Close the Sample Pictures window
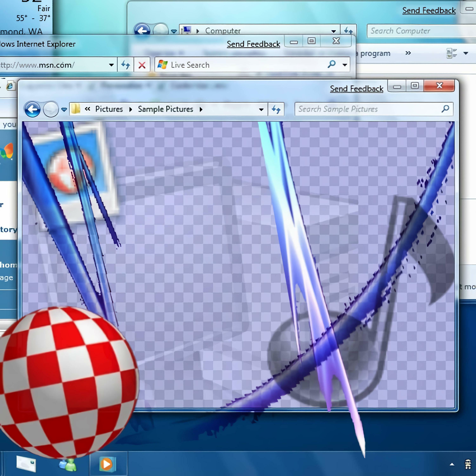 coord(439,86)
